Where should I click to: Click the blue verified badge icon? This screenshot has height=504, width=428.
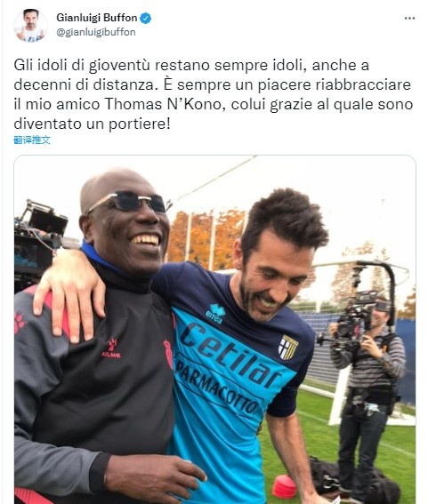tap(146, 18)
